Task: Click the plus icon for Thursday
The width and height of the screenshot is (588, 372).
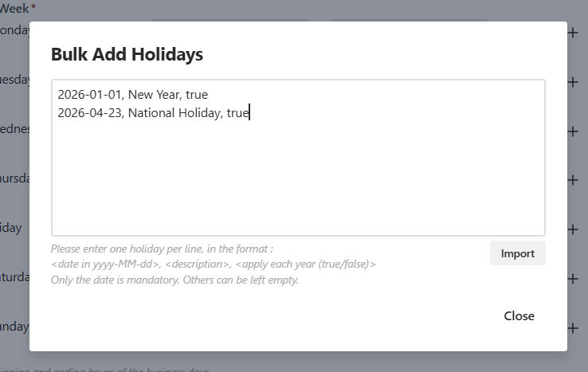Action: coord(573,180)
